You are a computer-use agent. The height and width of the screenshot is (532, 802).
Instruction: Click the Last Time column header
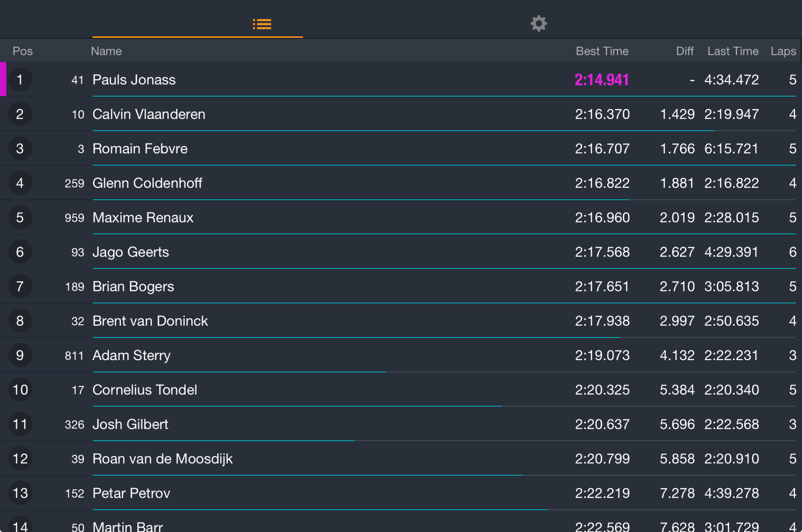(x=733, y=51)
